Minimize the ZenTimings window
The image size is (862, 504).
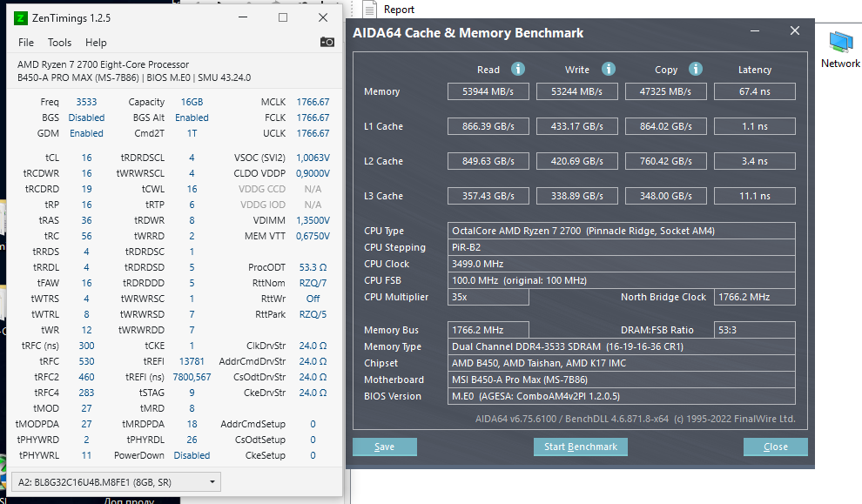243,17
